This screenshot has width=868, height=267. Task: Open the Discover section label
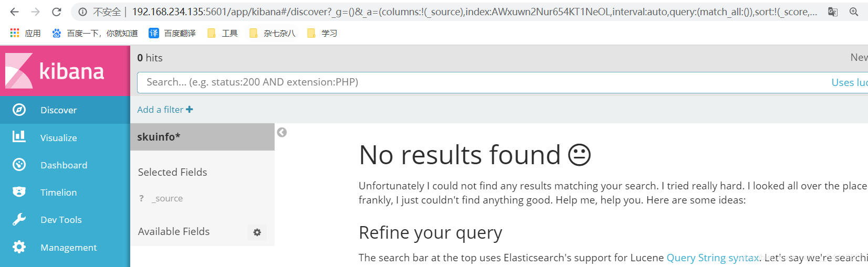coord(59,110)
